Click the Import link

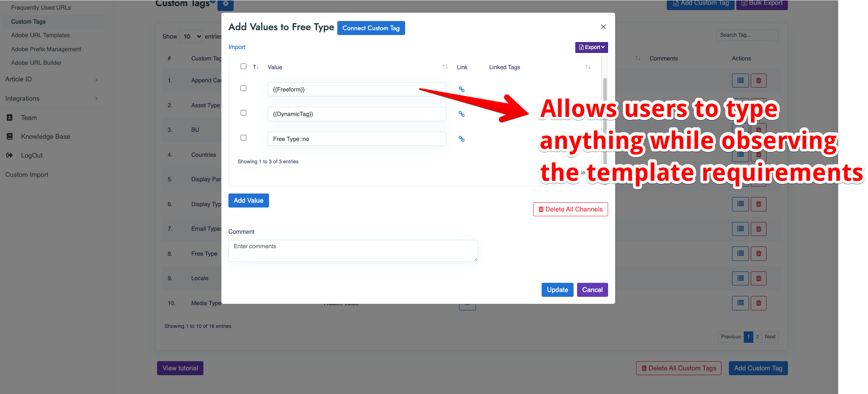(x=237, y=47)
